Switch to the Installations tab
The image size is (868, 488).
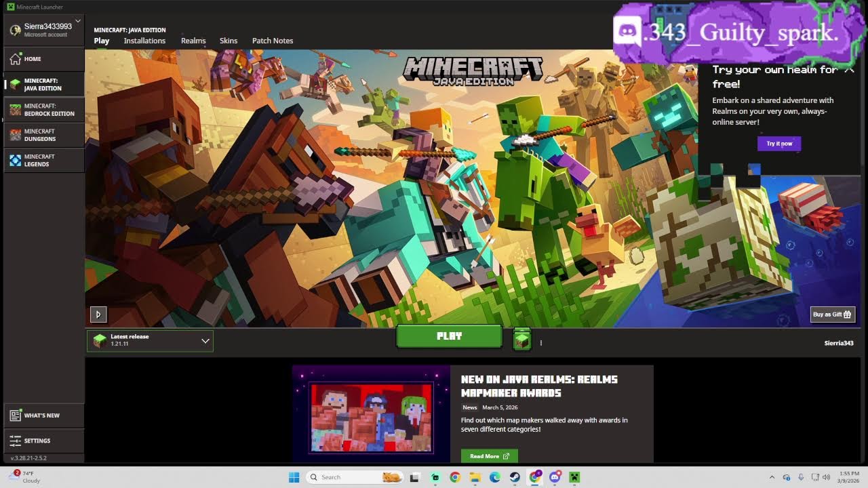pyautogui.click(x=144, y=41)
